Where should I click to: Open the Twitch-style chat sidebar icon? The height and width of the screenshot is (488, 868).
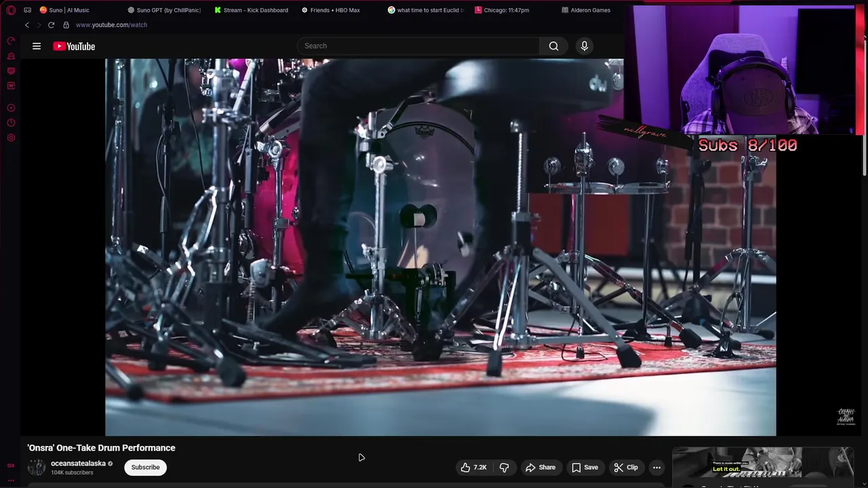click(11, 71)
